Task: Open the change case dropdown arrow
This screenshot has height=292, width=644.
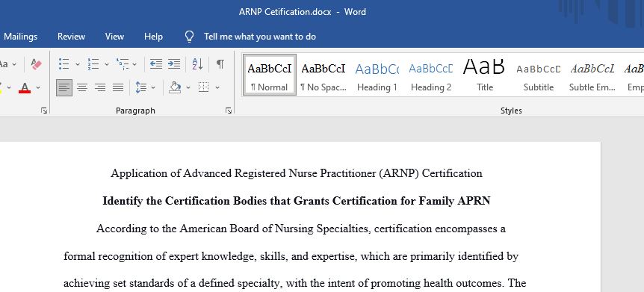Action: click(14, 64)
